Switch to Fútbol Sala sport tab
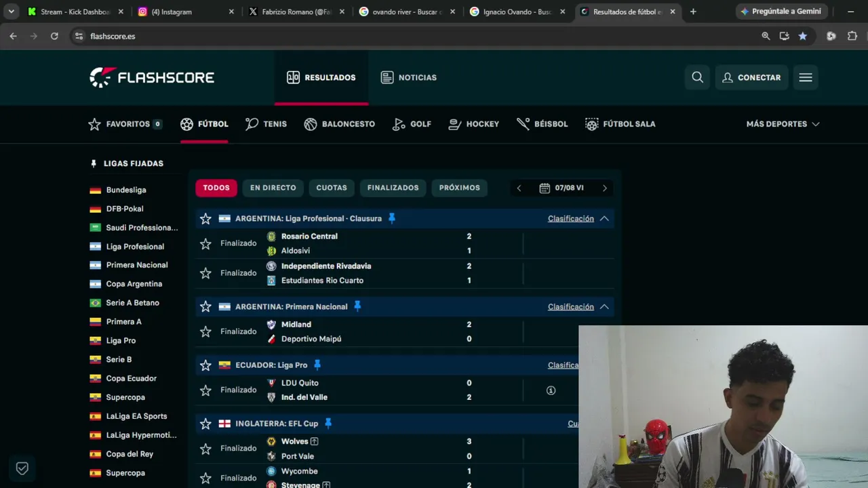Screen dimensions: 868x488 coord(620,124)
